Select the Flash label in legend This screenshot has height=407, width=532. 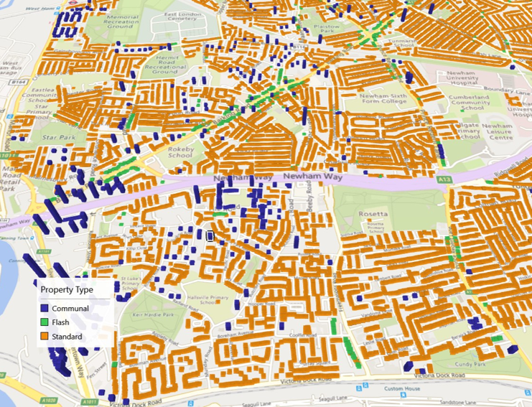coord(60,322)
